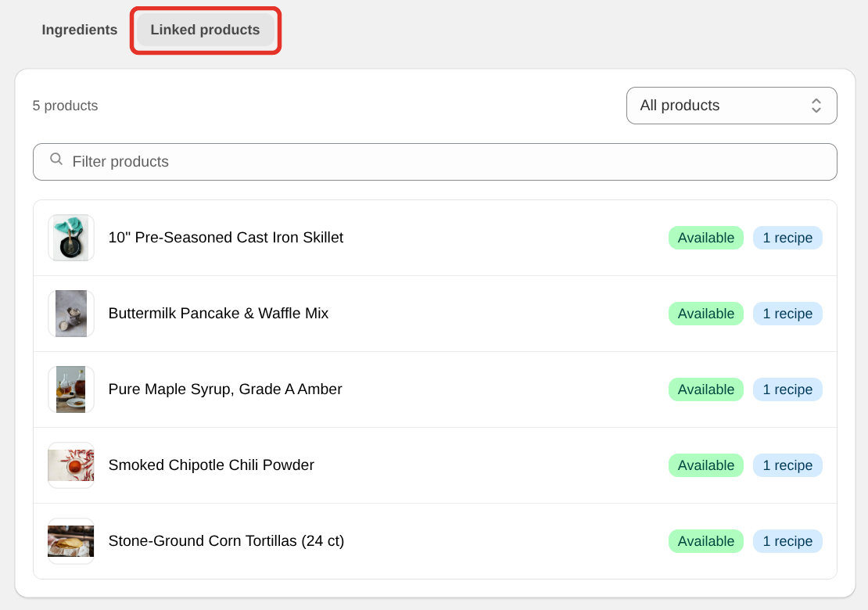The width and height of the screenshot is (868, 610).
Task: Select the Linked products tab
Action: (x=206, y=30)
